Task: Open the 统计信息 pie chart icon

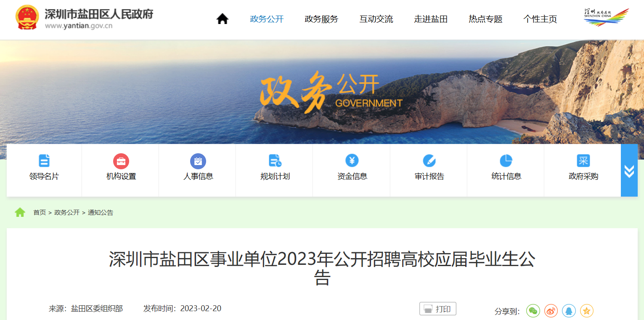Action: pos(506,161)
